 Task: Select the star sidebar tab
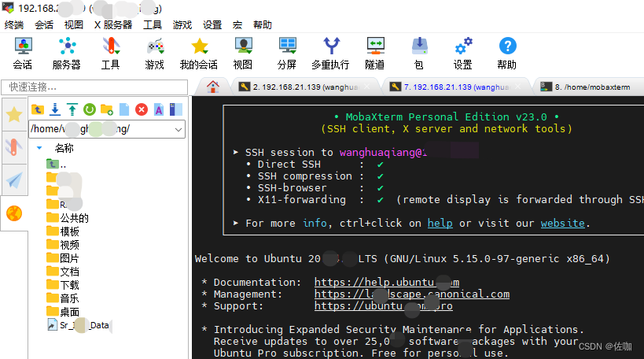point(14,114)
